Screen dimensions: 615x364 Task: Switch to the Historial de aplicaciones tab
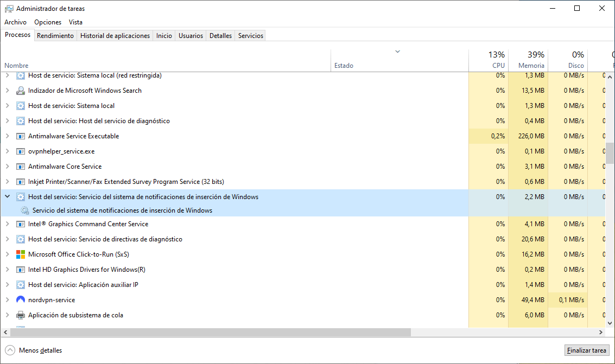115,36
